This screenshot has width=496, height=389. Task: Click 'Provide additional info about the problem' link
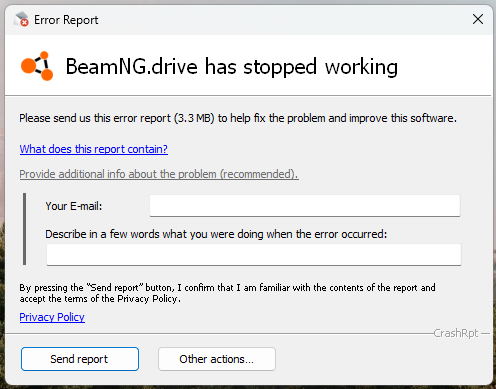click(x=159, y=174)
